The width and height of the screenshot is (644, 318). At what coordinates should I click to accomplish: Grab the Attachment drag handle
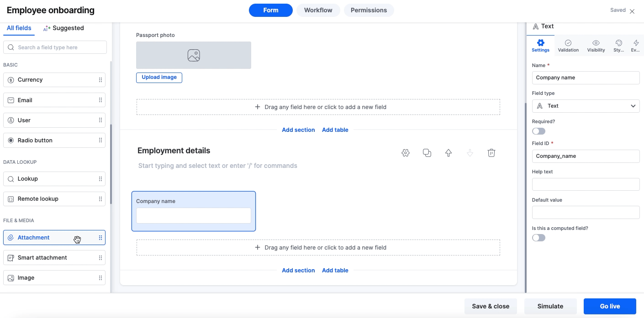coord(100,238)
